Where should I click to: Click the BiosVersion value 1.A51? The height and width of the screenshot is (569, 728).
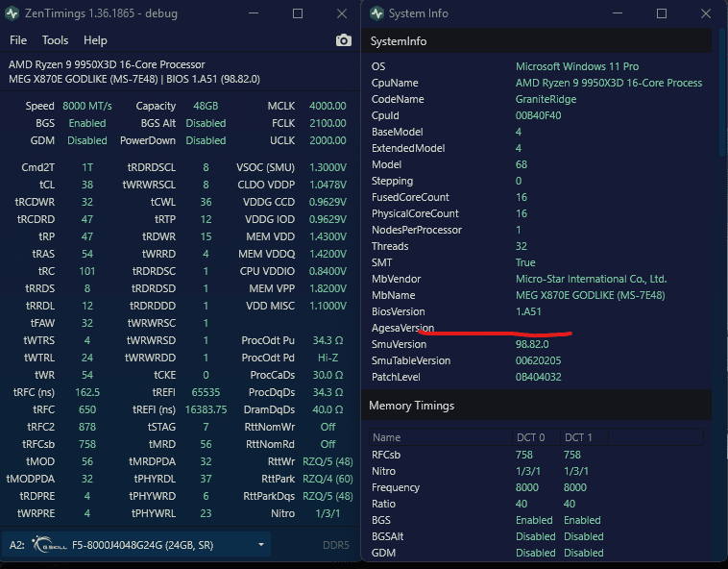click(528, 311)
